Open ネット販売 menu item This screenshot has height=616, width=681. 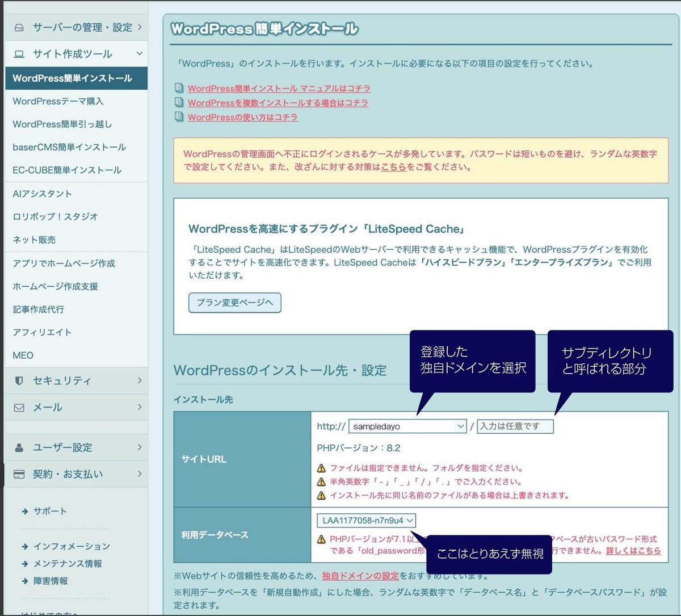(34, 240)
